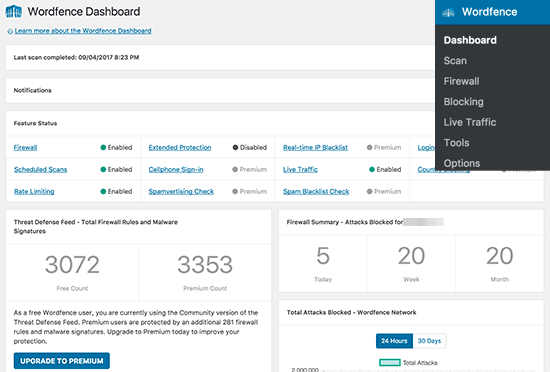Click the Real-time IP Blacklist link
The height and width of the screenshot is (372, 550).
315,148
